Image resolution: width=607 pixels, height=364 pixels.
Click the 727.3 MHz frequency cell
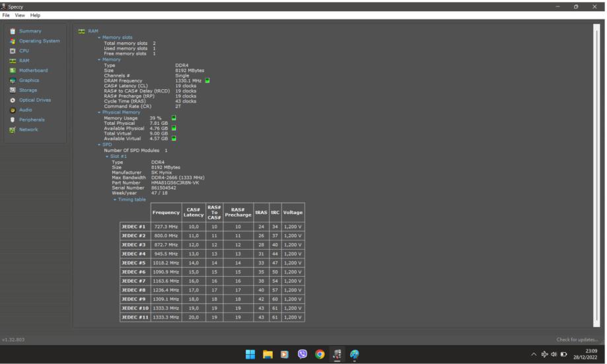tap(166, 227)
